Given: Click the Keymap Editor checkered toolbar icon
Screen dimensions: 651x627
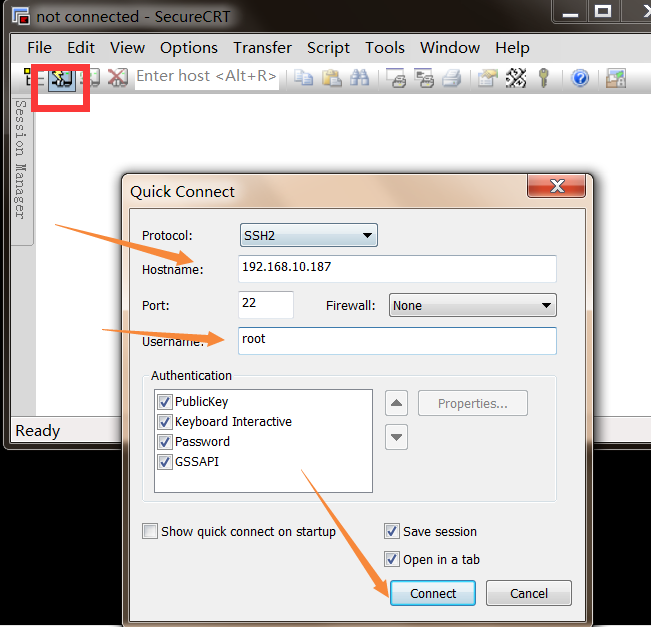Looking at the screenshot, I should point(516,78).
